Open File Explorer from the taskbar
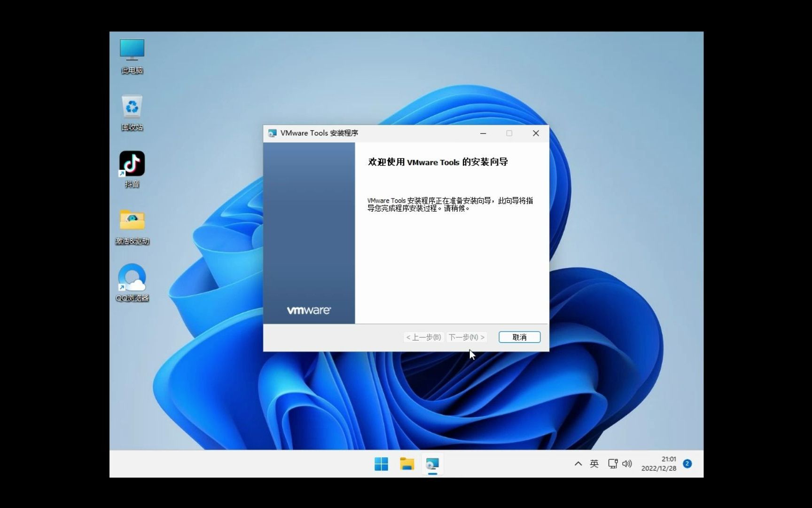Viewport: 812px width, 508px height. [407, 464]
